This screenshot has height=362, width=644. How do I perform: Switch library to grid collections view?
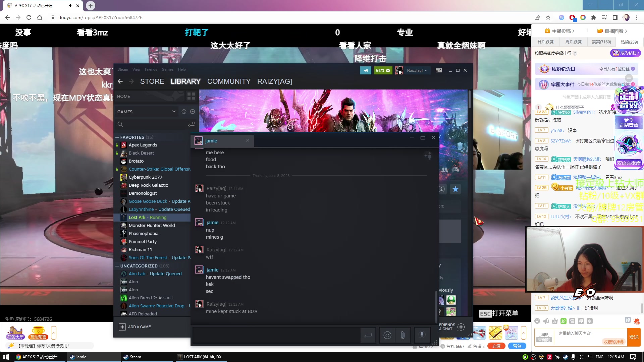[x=191, y=97]
